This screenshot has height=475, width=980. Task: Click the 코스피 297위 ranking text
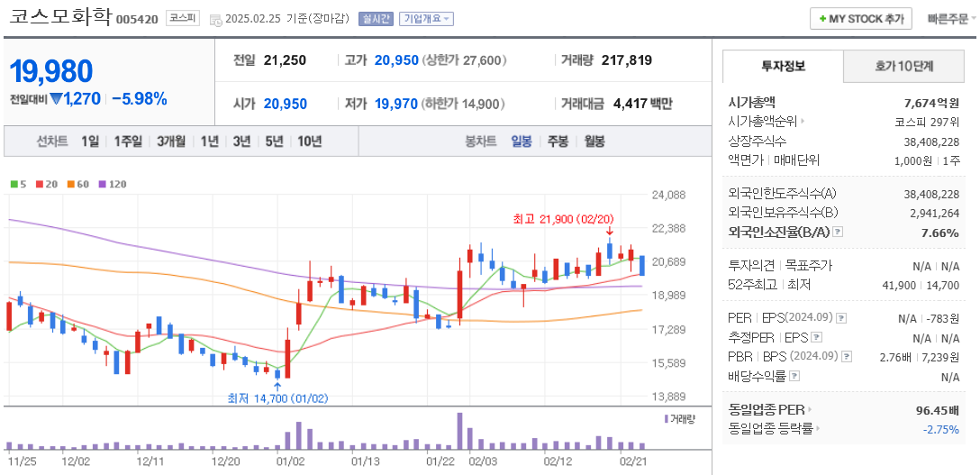927,122
